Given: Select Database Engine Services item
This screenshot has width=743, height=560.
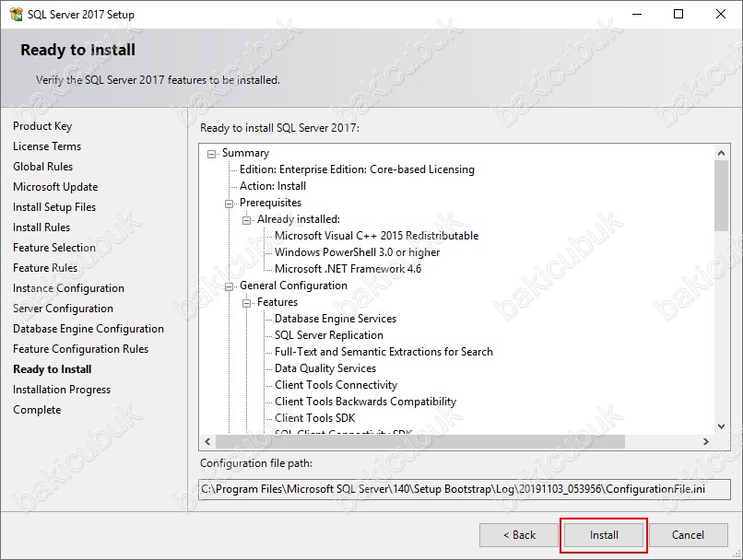Looking at the screenshot, I should [x=336, y=319].
